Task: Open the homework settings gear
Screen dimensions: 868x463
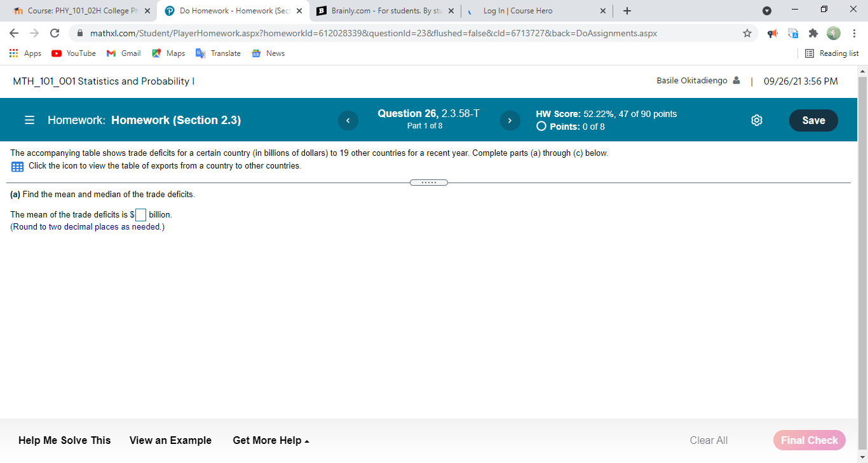Action: click(x=757, y=120)
